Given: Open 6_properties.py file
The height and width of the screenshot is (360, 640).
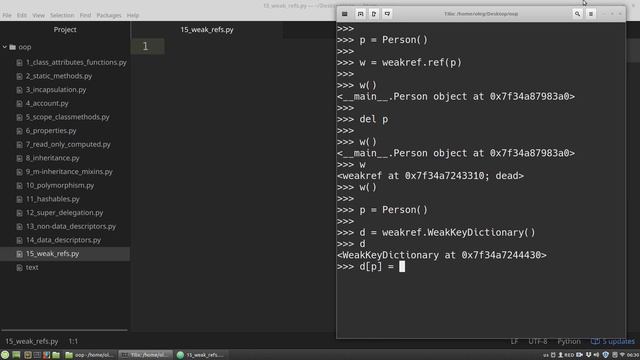Looking at the screenshot, I should point(51,131).
